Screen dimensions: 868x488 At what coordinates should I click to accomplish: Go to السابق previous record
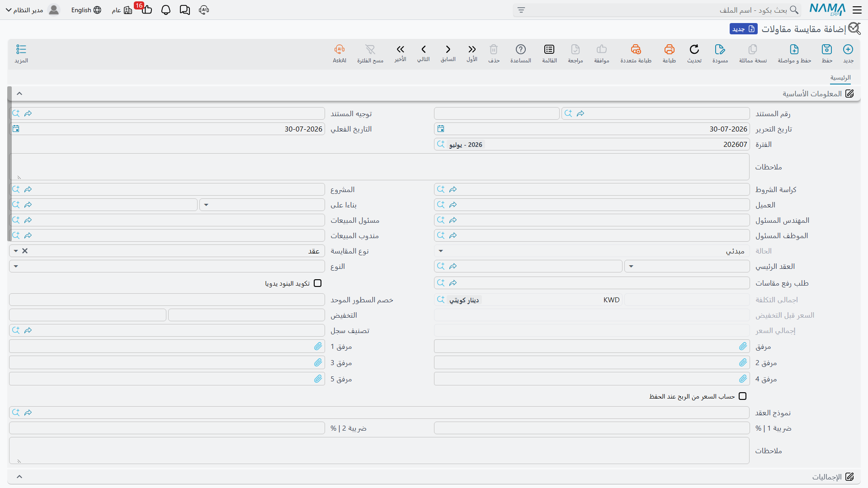(448, 53)
